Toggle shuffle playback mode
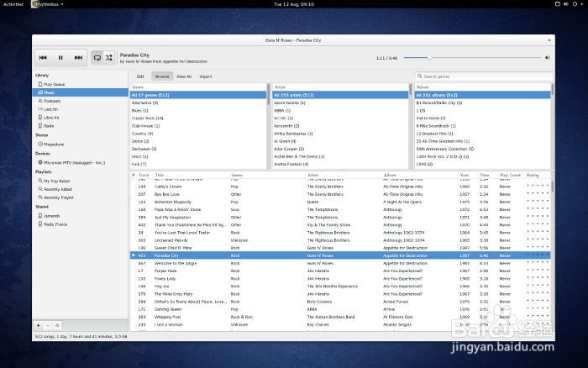The height and width of the screenshot is (368, 588). (x=109, y=58)
